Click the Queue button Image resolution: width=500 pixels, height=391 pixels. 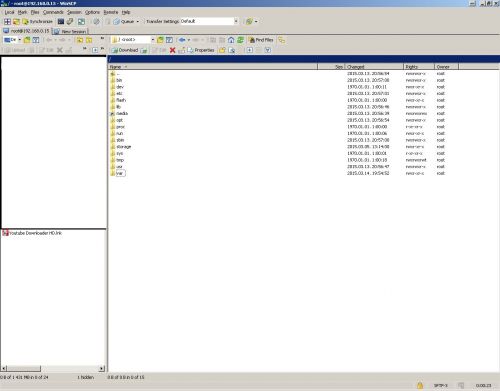[124, 22]
